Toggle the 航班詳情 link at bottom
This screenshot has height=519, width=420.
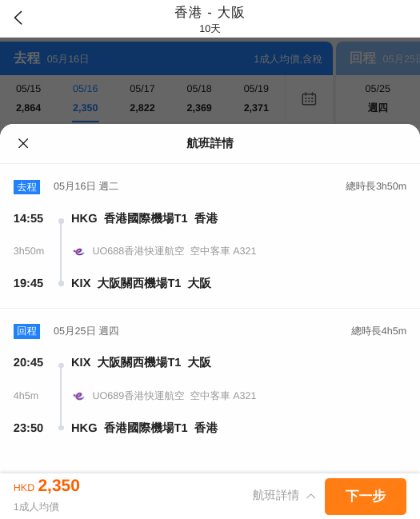coord(276,496)
